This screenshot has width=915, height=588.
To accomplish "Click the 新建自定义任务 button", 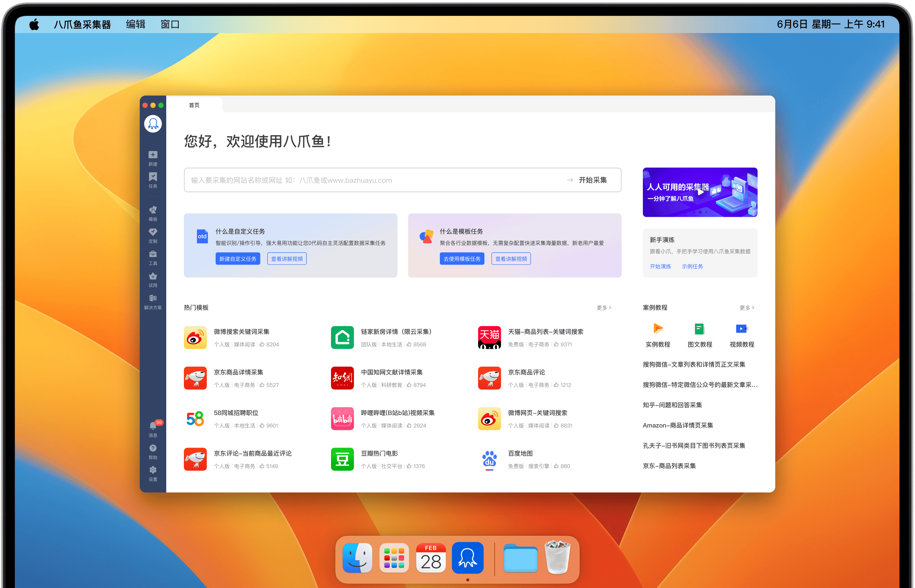I will [x=238, y=259].
